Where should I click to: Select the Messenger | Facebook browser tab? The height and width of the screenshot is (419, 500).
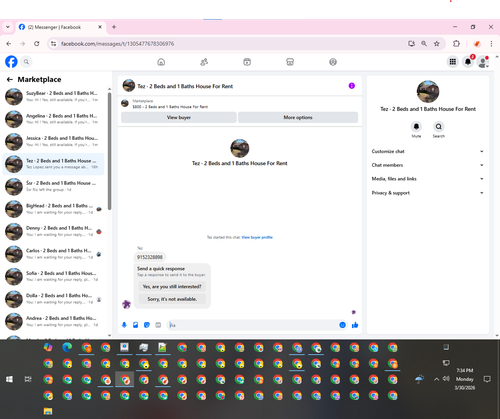(61, 27)
